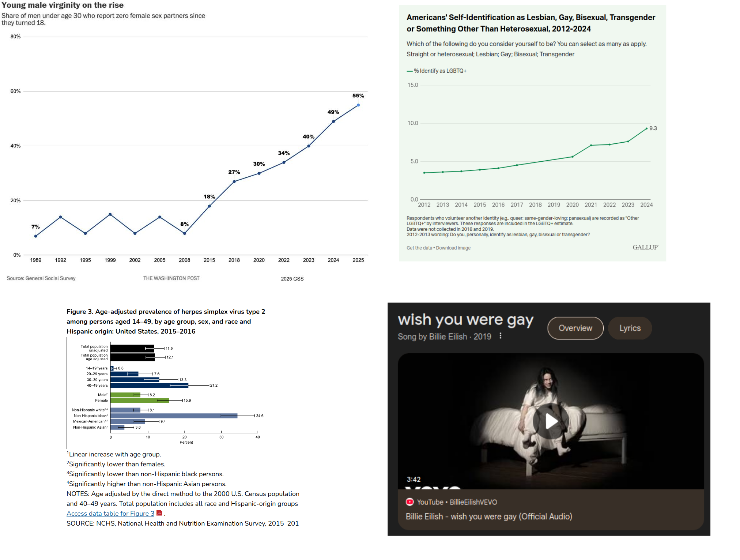Click THE WASHINGTON POST credit text
This screenshot has width=740, height=560.
coord(171,278)
